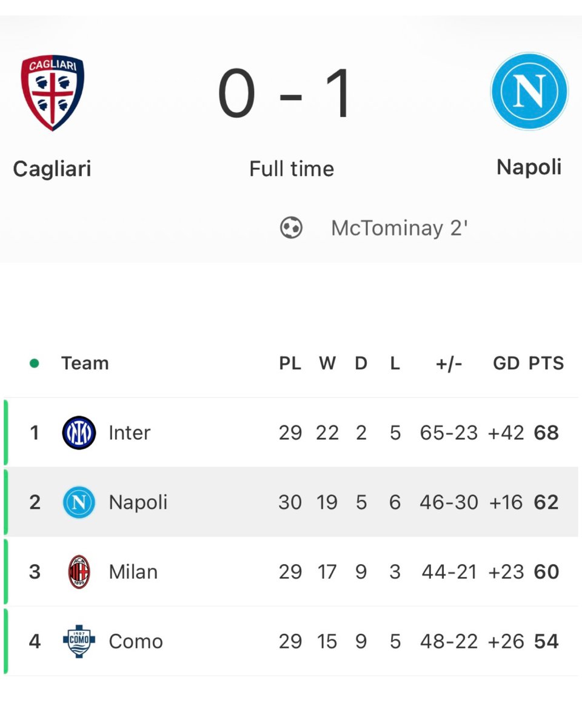Screen dimensions: 582x728
Task: Click the small Napoli crest in standings
Action: click(79, 502)
